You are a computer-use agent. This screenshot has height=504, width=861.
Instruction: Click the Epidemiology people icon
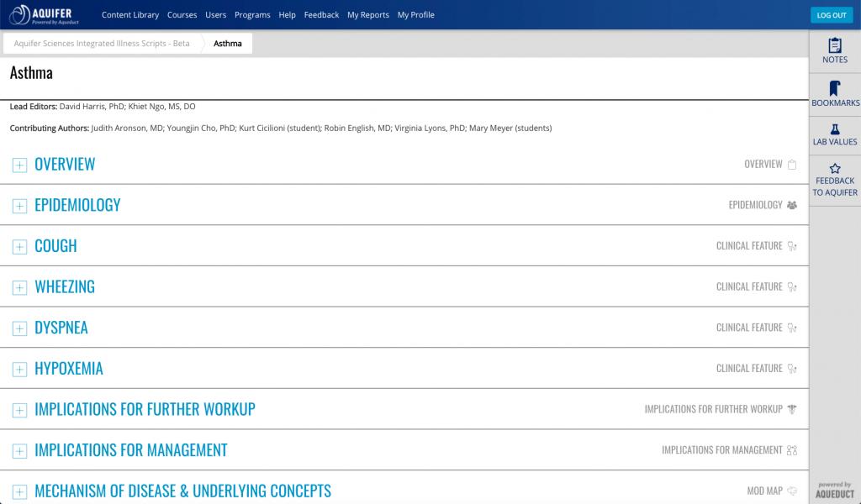tap(792, 205)
